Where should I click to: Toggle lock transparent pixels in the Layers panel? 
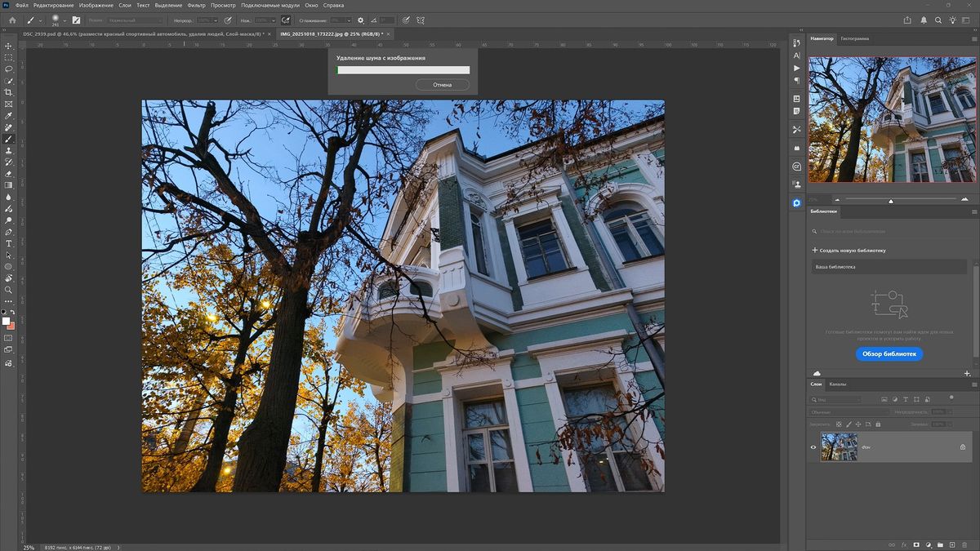click(838, 424)
